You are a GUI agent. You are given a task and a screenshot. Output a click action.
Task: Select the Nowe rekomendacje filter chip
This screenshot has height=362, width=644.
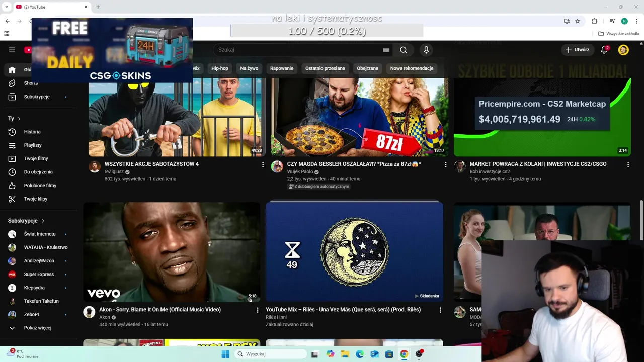[412, 68]
